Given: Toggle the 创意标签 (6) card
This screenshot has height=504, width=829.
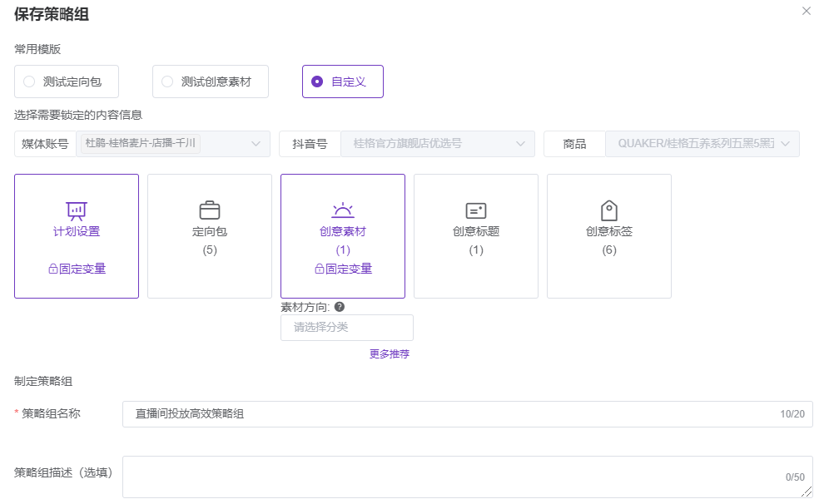Looking at the screenshot, I should point(609,236).
